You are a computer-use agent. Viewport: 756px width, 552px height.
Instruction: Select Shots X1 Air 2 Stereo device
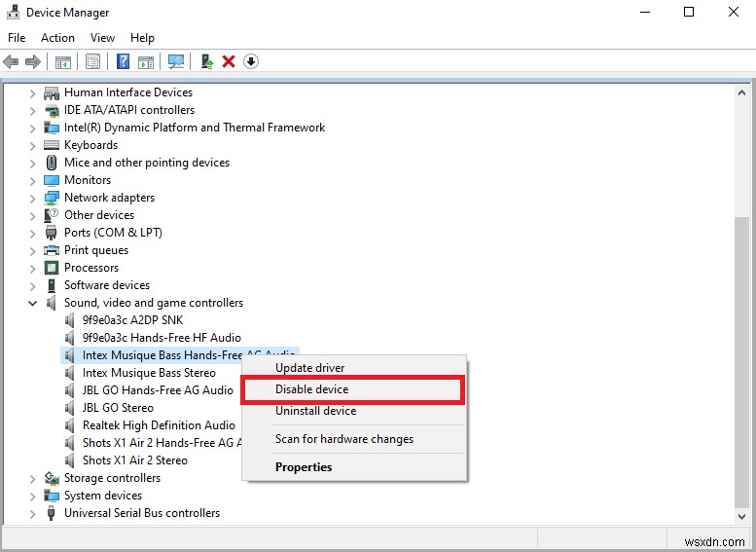[x=134, y=460]
